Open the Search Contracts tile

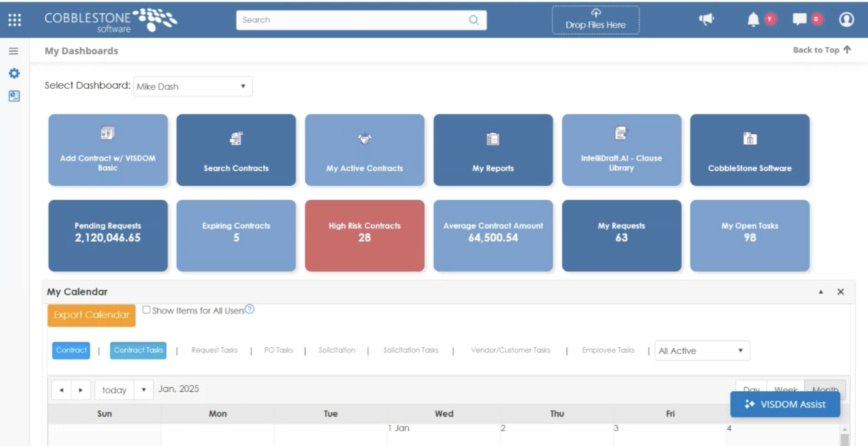coord(236,150)
